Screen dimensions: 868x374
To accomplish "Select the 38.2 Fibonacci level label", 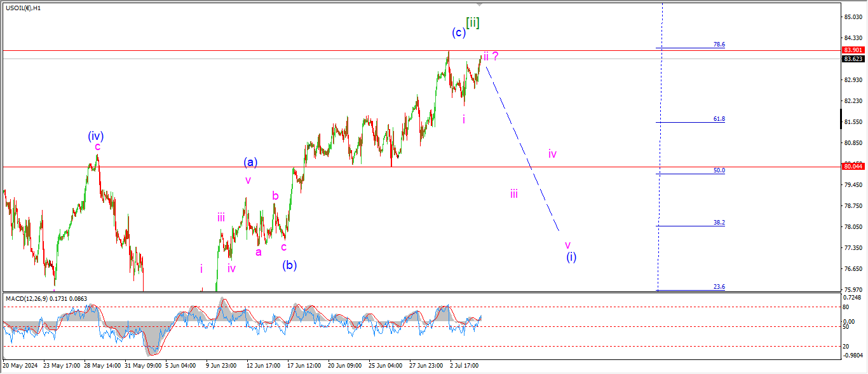I will point(719,223).
